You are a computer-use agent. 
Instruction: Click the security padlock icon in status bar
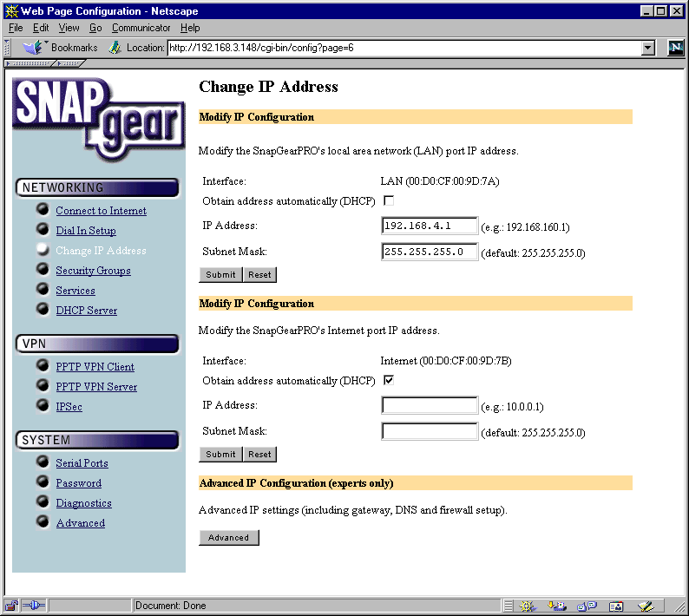[11, 606]
